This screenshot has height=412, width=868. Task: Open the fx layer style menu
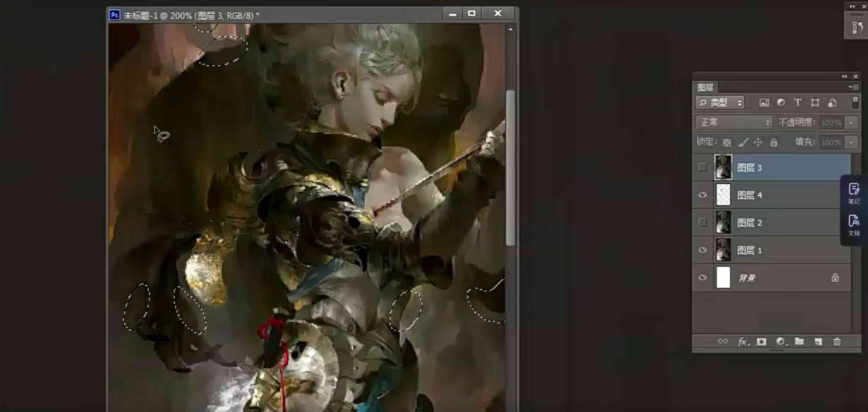tap(743, 342)
